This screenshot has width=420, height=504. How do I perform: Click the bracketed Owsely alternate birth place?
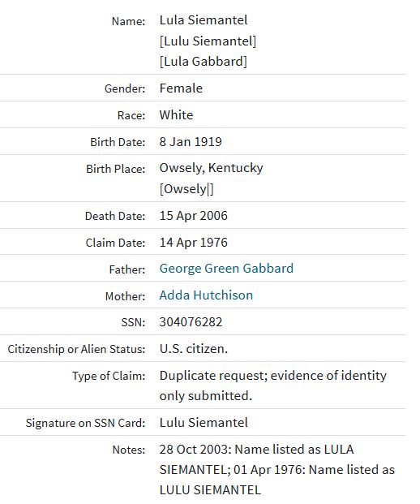click(186, 189)
